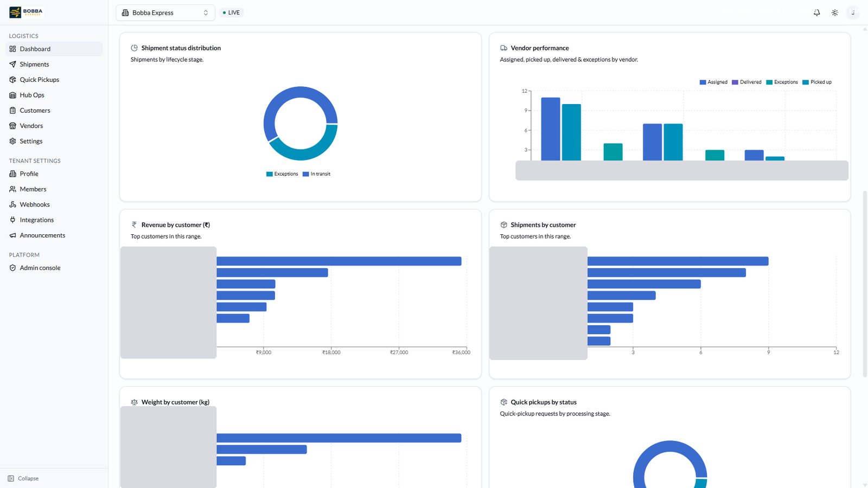This screenshot has width=868, height=488.
Task: Click the "Shipments by lifecycle stage." subtitle
Action: tap(167, 60)
